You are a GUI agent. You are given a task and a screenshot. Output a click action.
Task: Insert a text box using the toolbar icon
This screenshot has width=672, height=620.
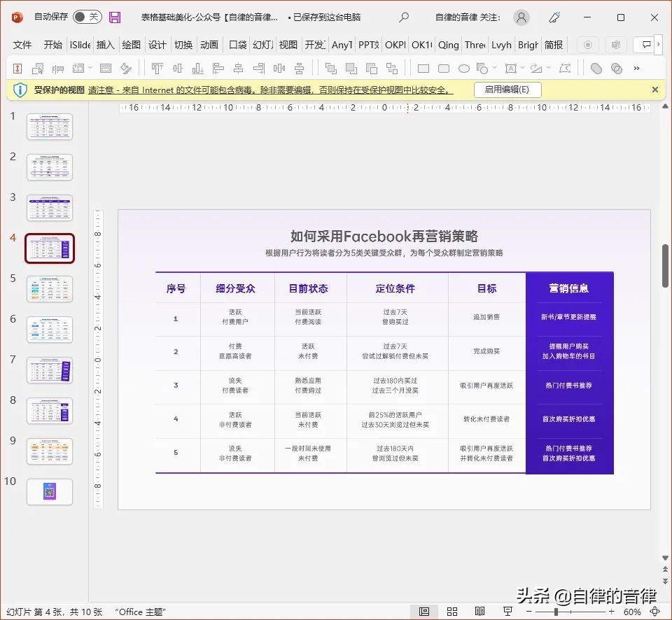511,68
